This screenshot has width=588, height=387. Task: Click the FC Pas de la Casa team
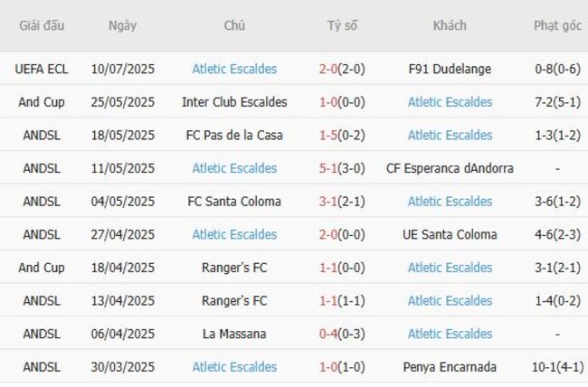click(234, 136)
